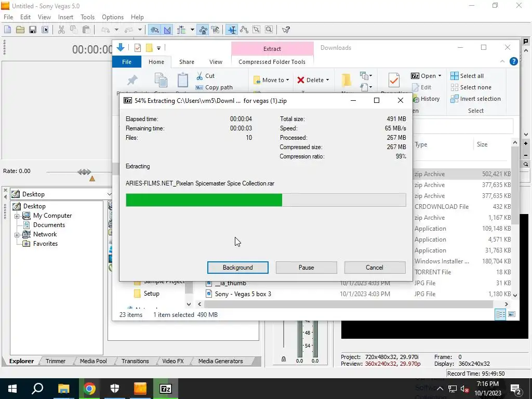Expand My Computer tree node

17,216
